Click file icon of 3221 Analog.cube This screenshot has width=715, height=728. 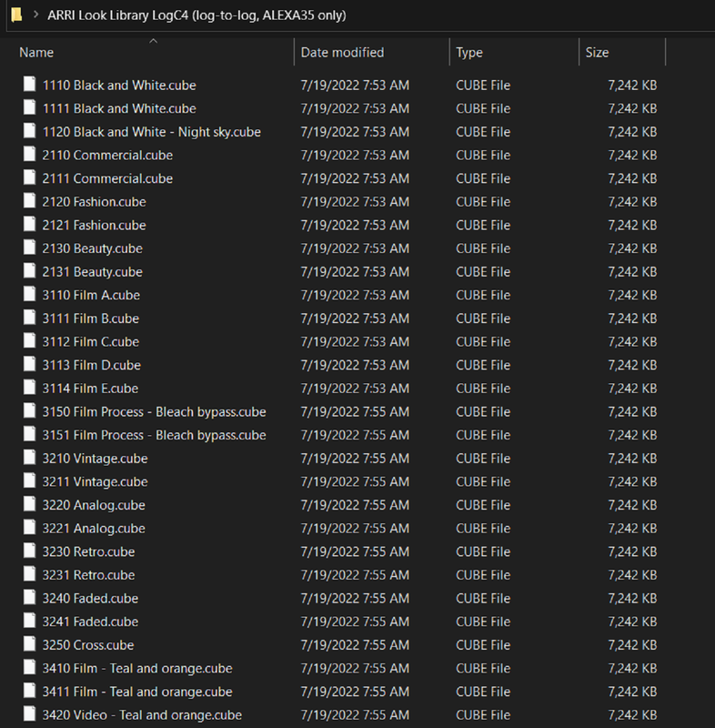(x=30, y=527)
